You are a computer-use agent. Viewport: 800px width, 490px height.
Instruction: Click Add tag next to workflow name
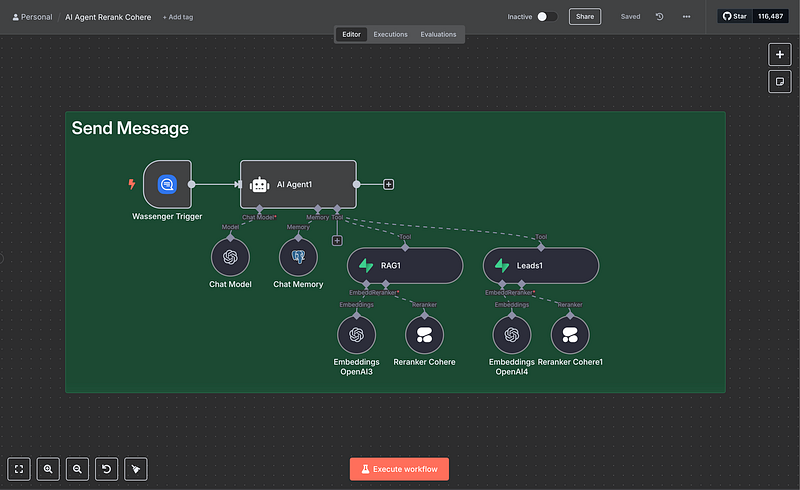pos(180,17)
